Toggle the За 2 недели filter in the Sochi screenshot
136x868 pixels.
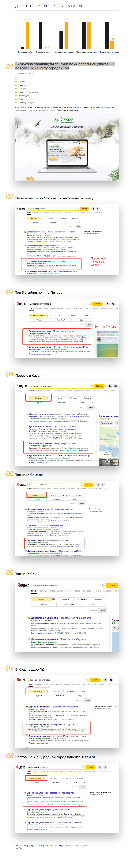click(82, 599)
